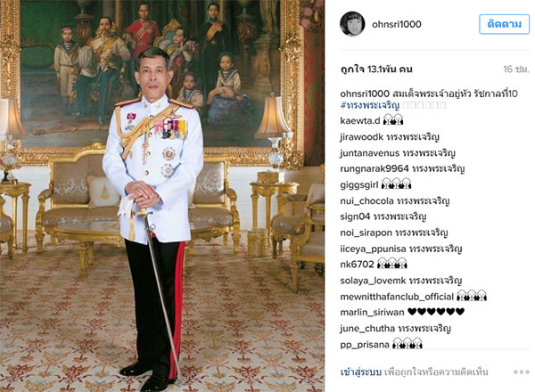Open the three-dots more options menu
Viewport: 535px width, 392px height.
(521, 372)
